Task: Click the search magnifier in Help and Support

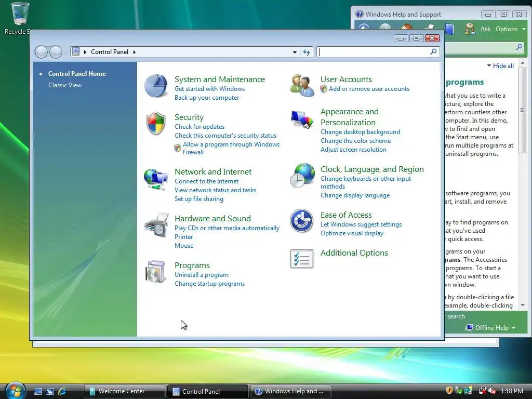Action: point(519,47)
